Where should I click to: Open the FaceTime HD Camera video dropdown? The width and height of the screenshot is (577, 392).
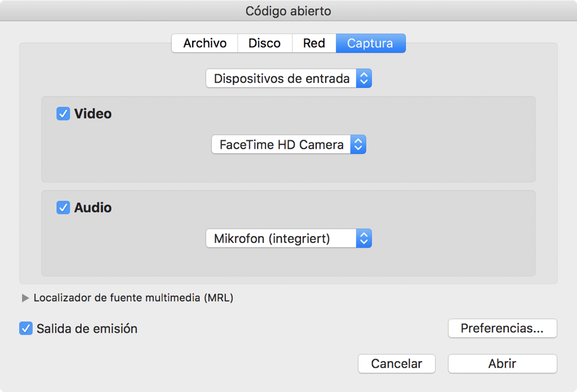[289, 145]
